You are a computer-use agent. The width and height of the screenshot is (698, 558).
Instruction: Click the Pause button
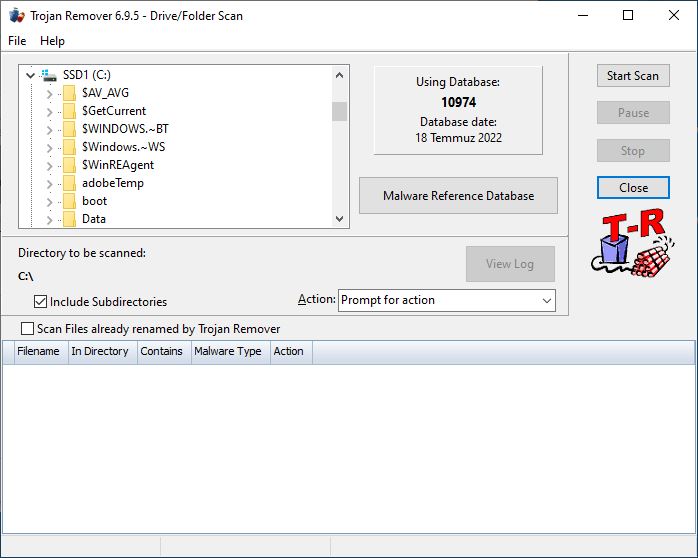[633, 113]
